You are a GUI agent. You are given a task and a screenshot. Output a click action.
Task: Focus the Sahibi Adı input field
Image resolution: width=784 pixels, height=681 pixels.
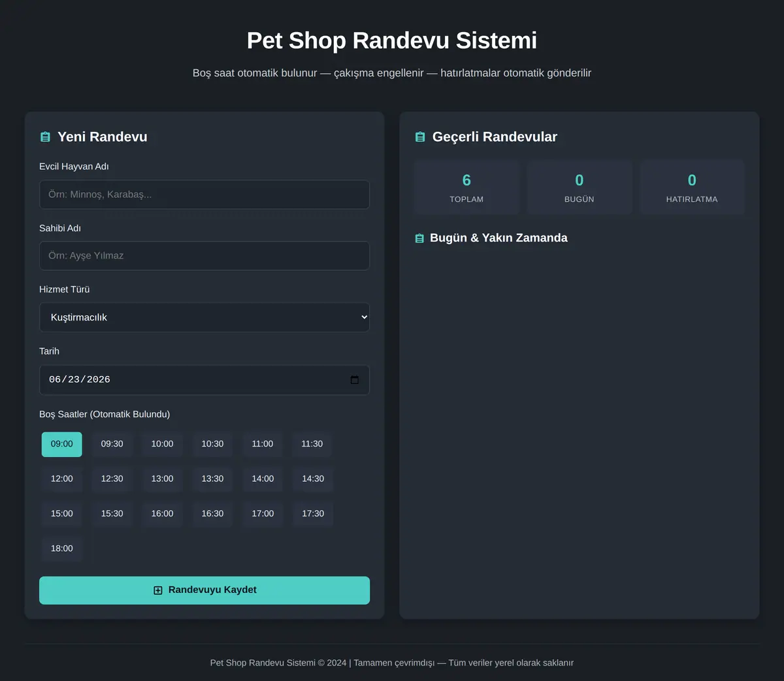[204, 256]
